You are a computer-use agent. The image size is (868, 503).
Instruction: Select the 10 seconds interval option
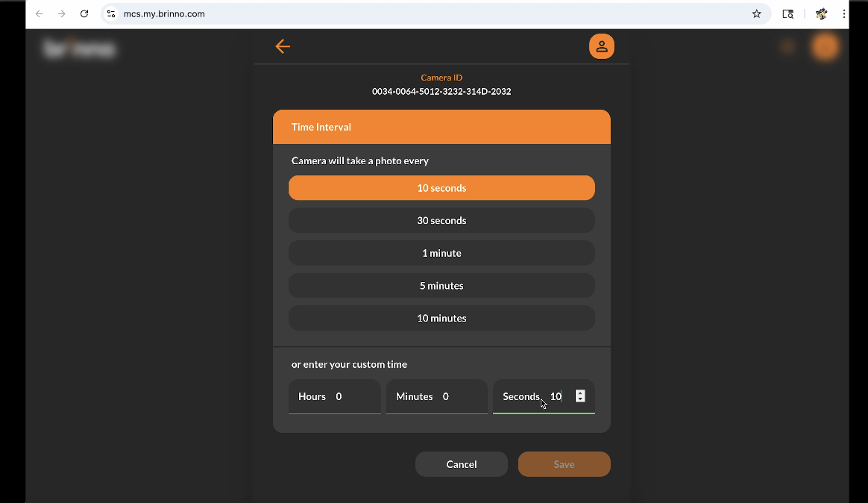[x=441, y=188]
